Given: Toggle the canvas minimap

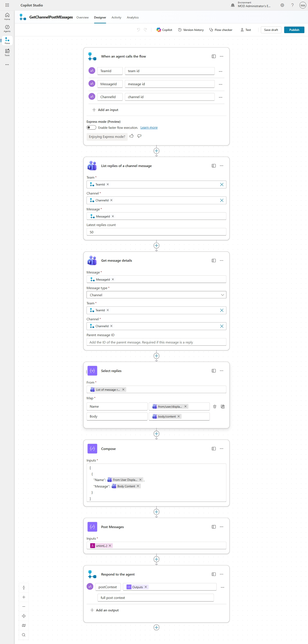Looking at the screenshot, I should [24, 625].
